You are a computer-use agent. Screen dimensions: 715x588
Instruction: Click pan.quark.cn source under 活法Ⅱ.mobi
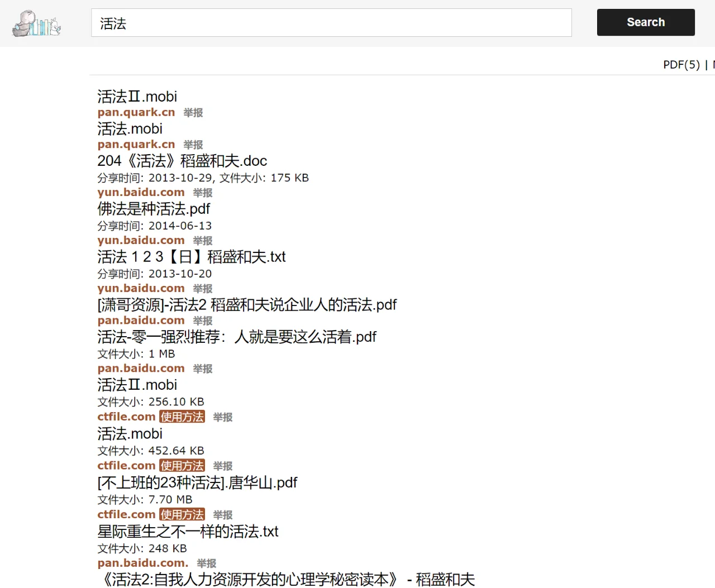(x=136, y=112)
